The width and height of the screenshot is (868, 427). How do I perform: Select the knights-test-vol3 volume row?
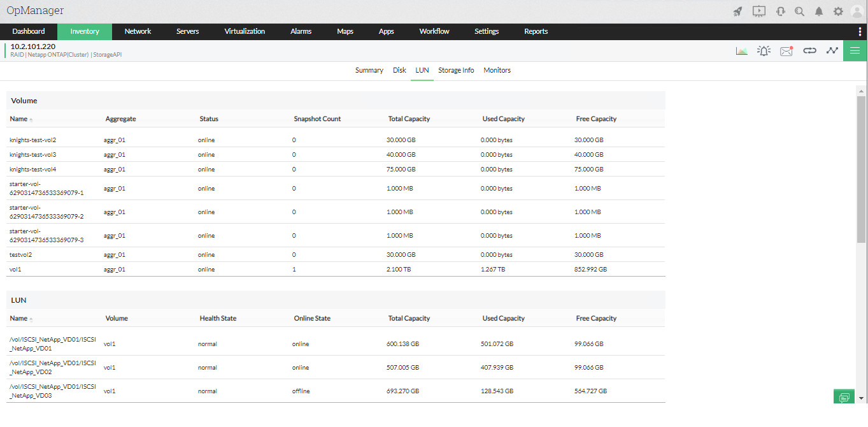coord(336,154)
